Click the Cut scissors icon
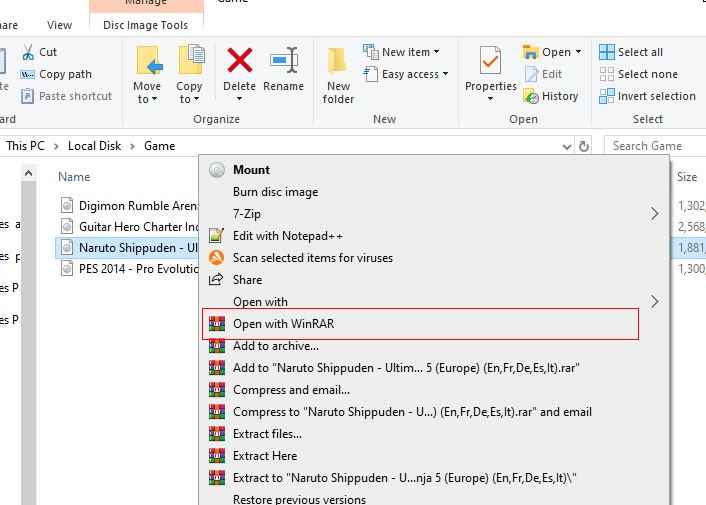This screenshot has height=505, width=706. pyautogui.click(x=28, y=52)
